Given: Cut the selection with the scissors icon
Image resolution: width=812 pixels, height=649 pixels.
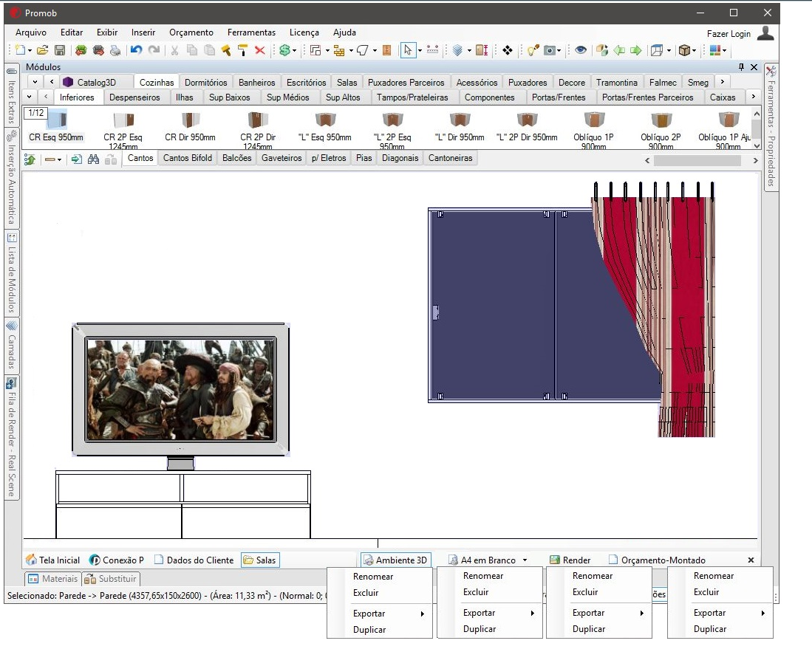Looking at the screenshot, I should (x=174, y=50).
